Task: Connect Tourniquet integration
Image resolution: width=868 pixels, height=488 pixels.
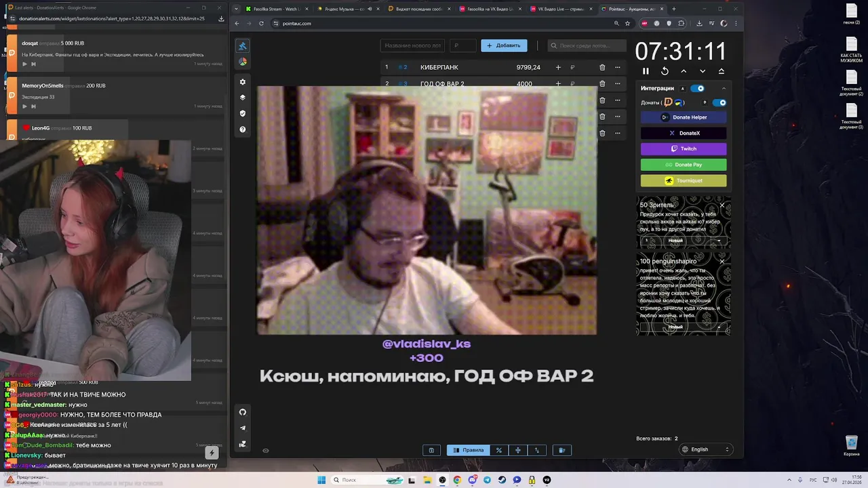Action: [x=684, y=180]
